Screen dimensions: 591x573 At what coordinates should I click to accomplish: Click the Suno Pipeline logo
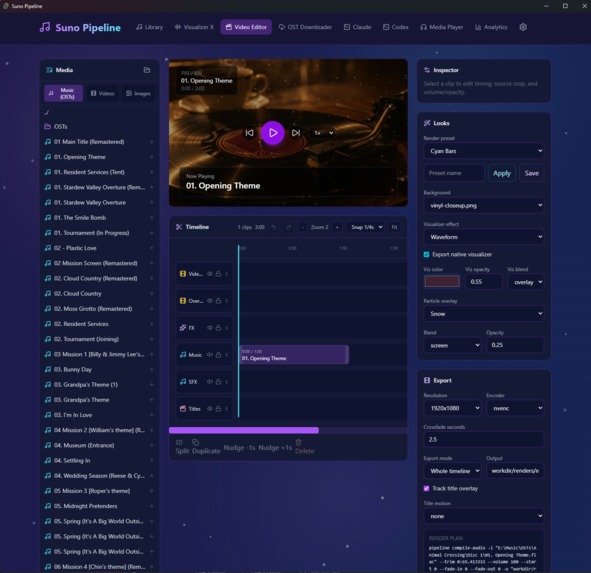(80, 28)
